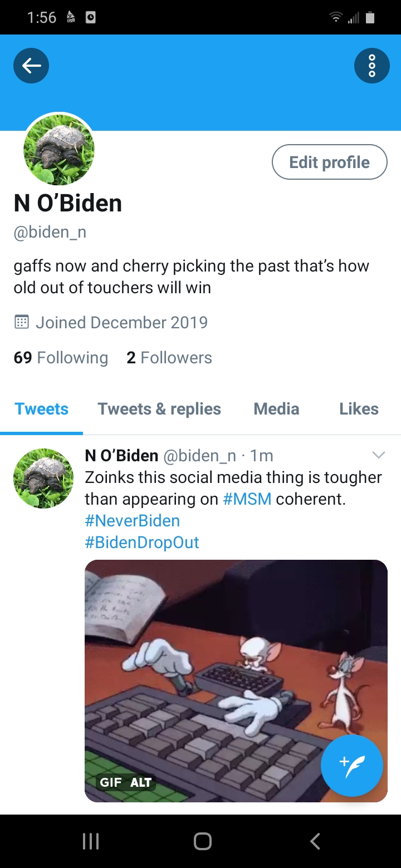Image resolution: width=401 pixels, height=868 pixels.
Task: Expand the tweet options chevron
Action: tap(378, 455)
